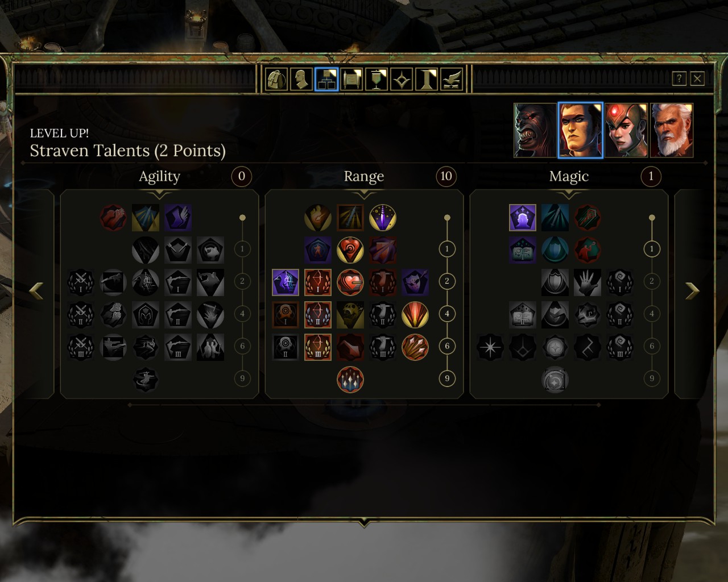This screenshot has width=728, height=582.
Task: Go to the next talent trees
Action: coord(692,291)
